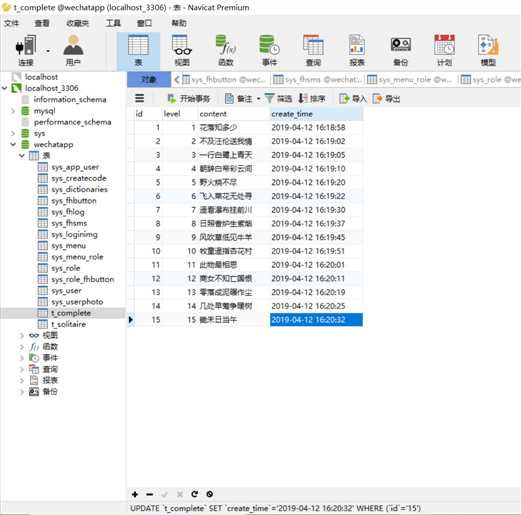Click the memo note toolbar button
The height and width of the screenshot is (515, 521).
pos(239,99)
